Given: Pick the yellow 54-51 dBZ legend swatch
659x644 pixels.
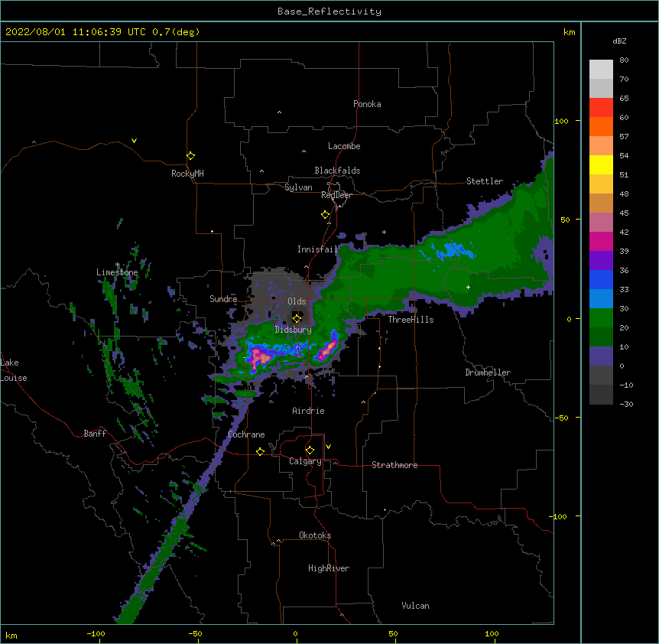Looking at the screenshot, I should click(601, 164).
